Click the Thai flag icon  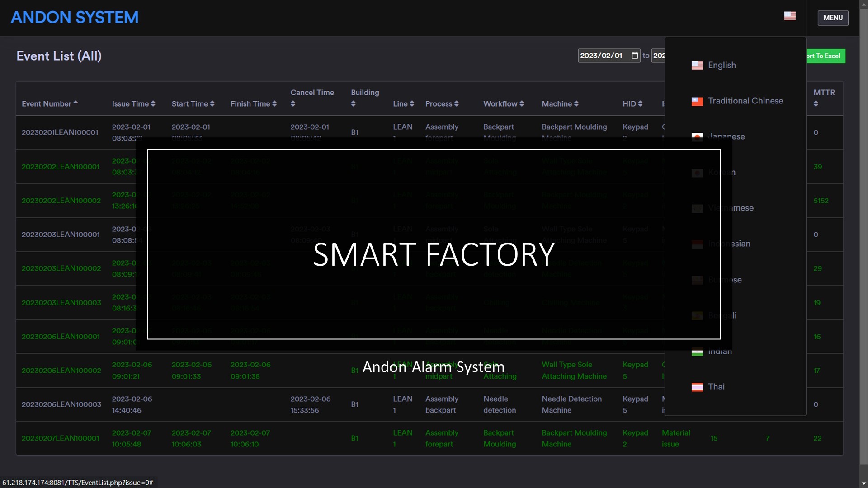[697, 387]
